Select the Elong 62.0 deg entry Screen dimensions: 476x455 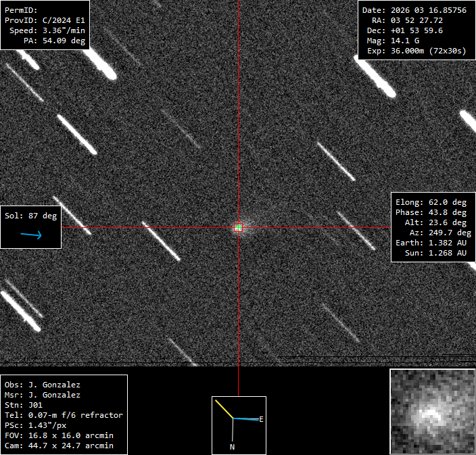pos(431,202)
